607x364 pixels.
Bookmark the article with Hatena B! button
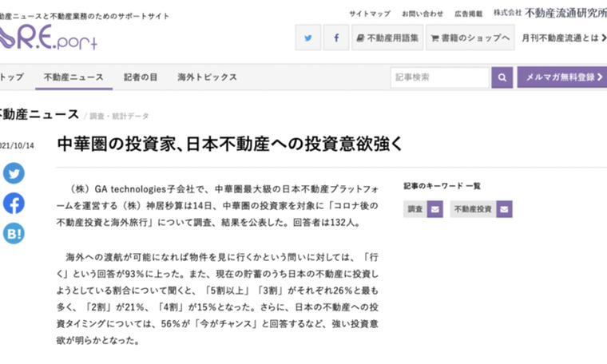tap(14, 233)
